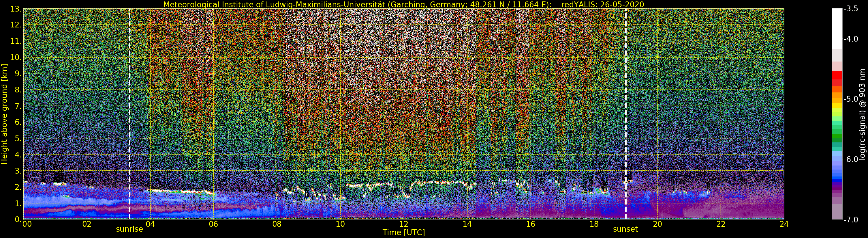The height and width of the screenshot is (238, 868).
Task: Click the '3.' height axis tick label
Action: click(18, 171)
